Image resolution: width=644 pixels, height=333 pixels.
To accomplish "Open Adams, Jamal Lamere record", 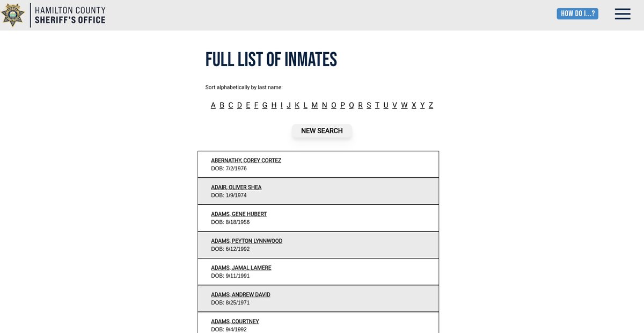I will (241, 268).
